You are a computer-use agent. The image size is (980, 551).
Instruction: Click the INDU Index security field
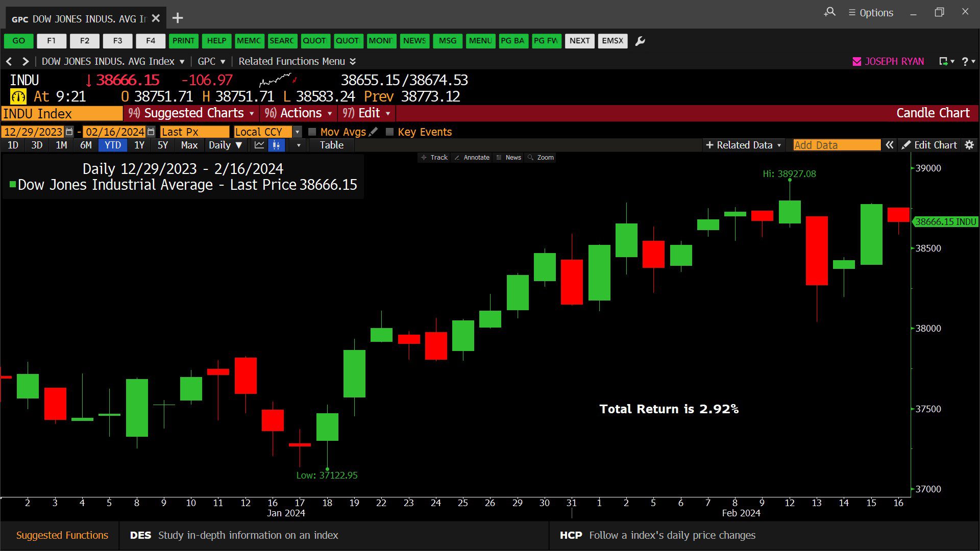62,113
